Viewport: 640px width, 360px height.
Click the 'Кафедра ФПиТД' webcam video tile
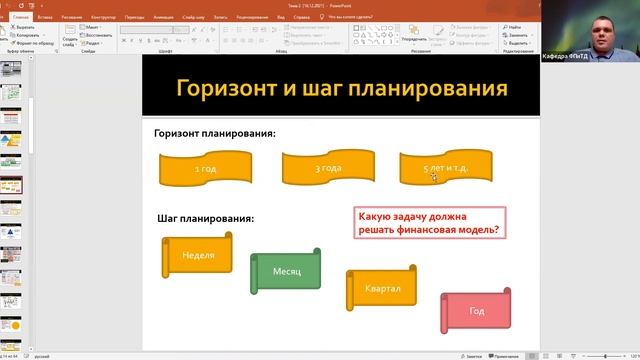click(590, 31)
